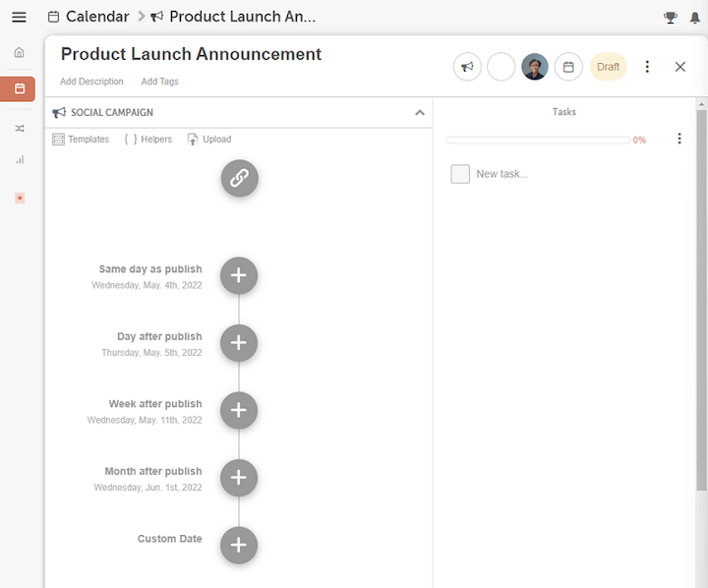The image size is (708, 588).
Task: Open the Helpers menu item
Action: [x=148, y=140]
